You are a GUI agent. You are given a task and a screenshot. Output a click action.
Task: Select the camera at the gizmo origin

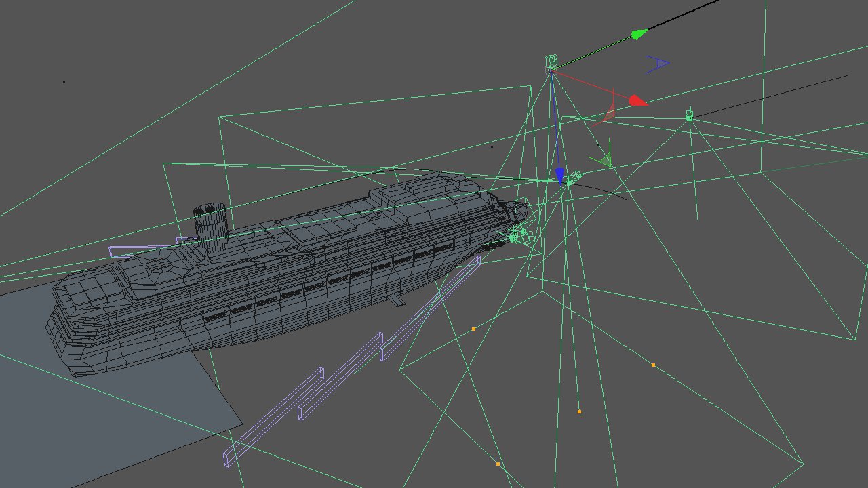551,64
